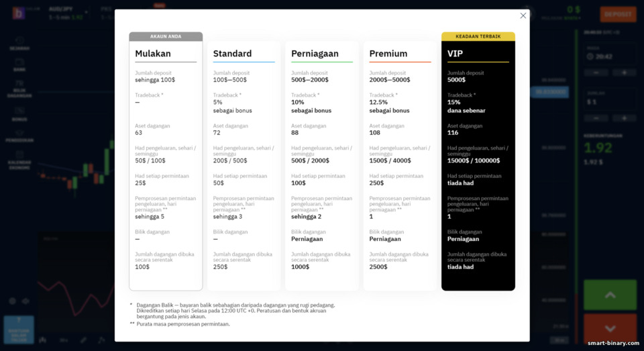This screenshot has width=644, height=351.
Task: Click the 5% tradeback value in Standard
Action: tap(217, 102)
